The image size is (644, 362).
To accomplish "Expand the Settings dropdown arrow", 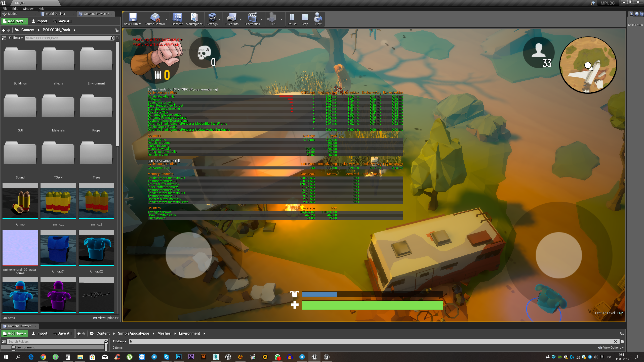I will pos(219,19).
